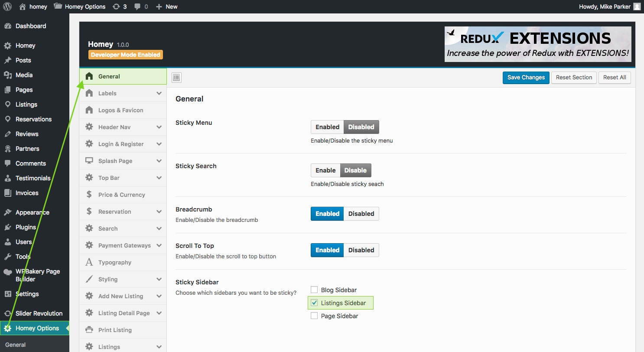Viewport: 644px width, 352px height.
Task: Open the Users menu item
Action: 35,242
